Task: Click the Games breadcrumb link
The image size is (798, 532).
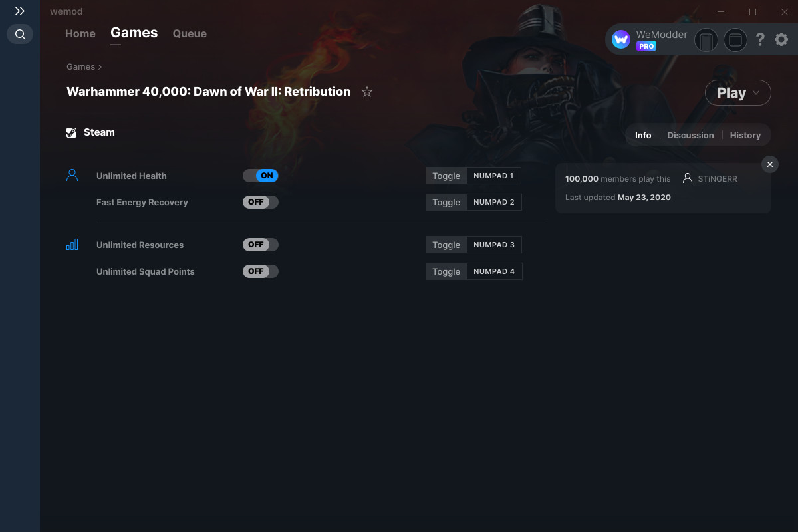Action: tap(80, 66)
